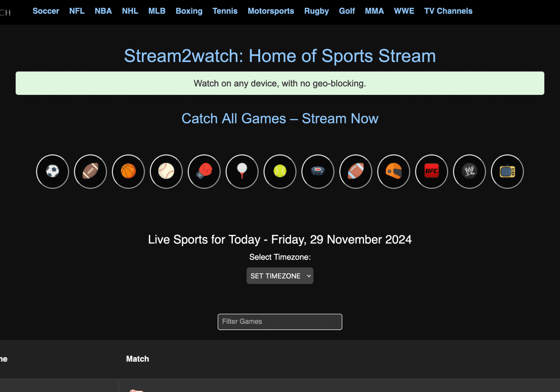
Task: Visit the Rugby navigation link
Action: (316, 11)
